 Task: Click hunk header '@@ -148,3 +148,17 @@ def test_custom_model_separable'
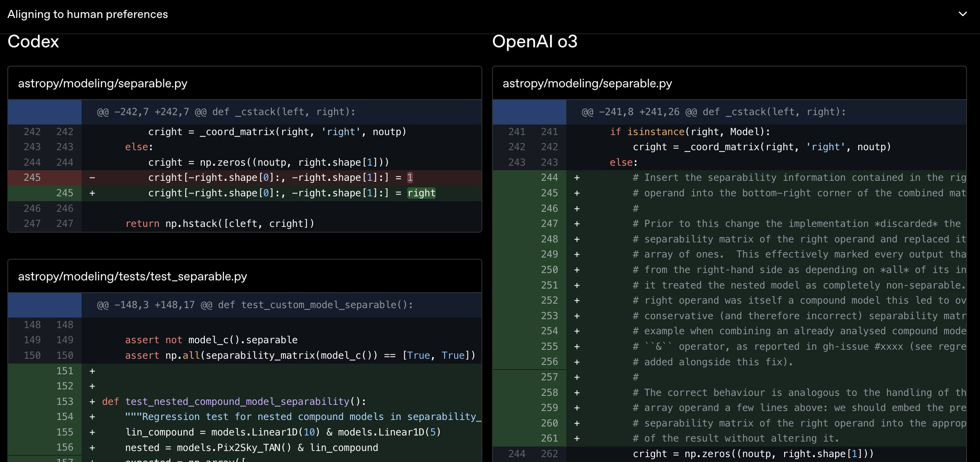coord(255,305)
